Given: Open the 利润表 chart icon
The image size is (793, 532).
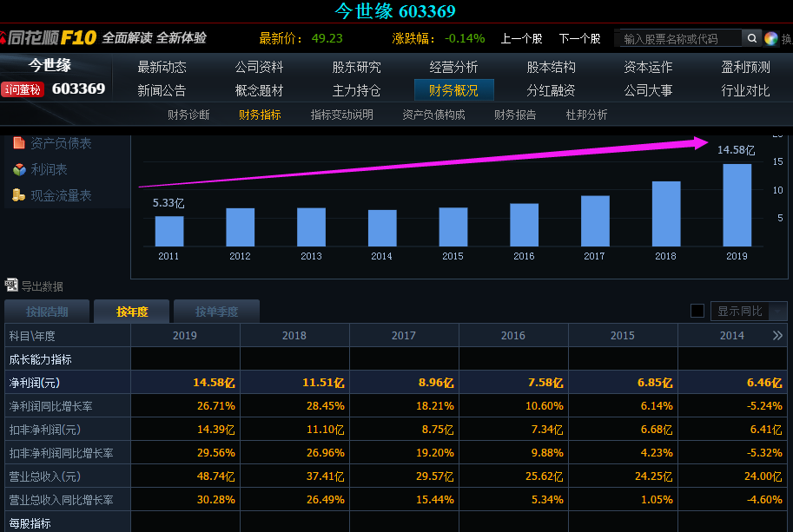Looking at the screenshot, I should (19, 169).
